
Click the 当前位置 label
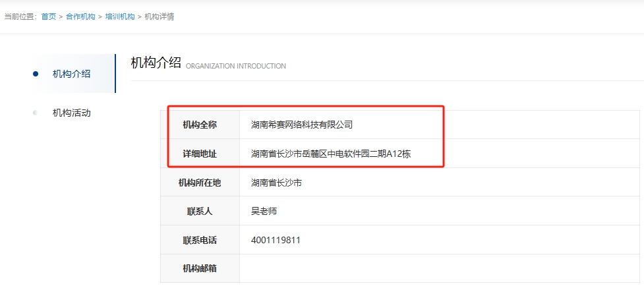[21, 17]
